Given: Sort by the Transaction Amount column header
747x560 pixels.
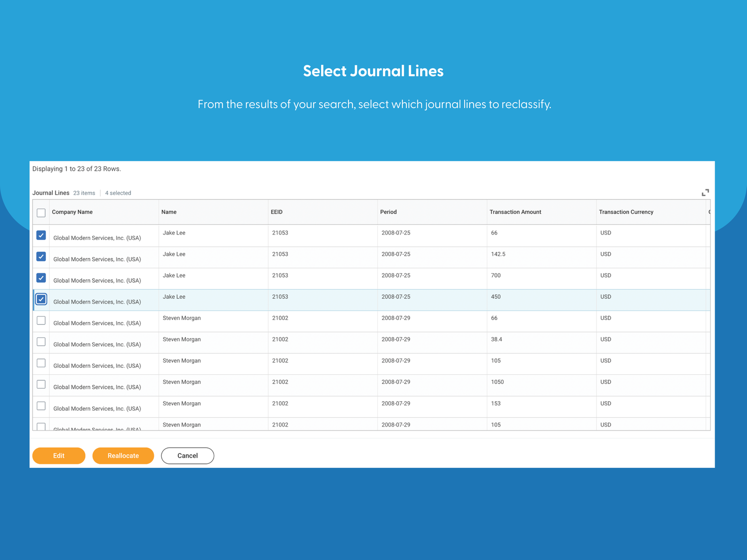Looking at the screenshot, I should [515, 212].
